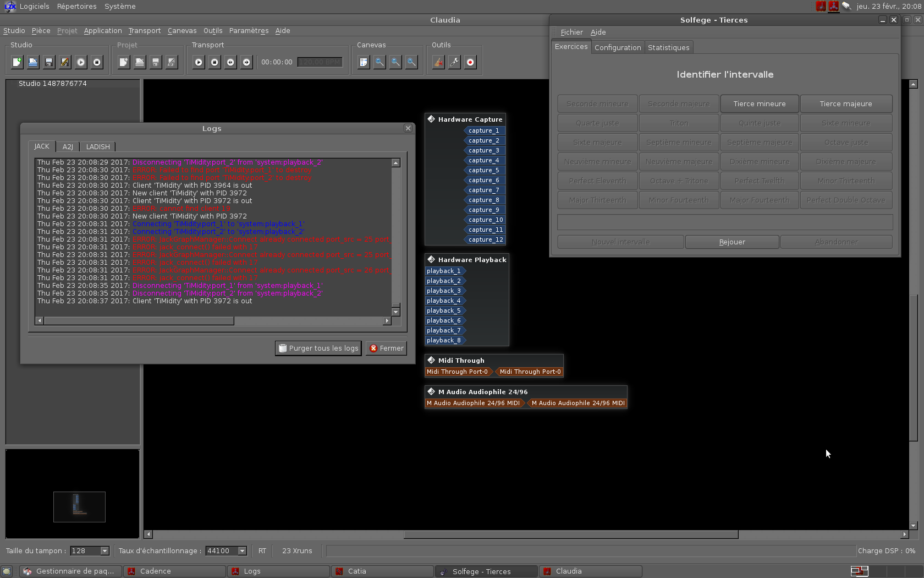Click the Rejouer button
Image resolution: width=924 pixels, height=578 pixels.
[732, 242]
